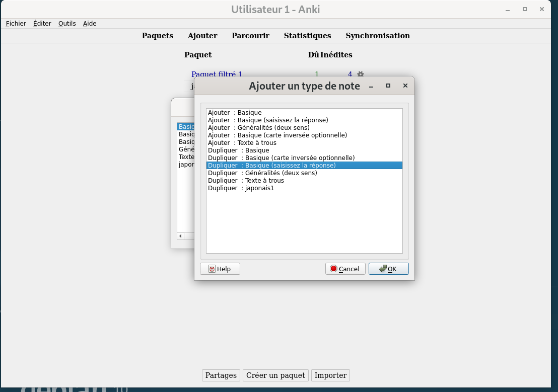Image resolution: width=558 pixels, height=392 pixels.
Task: Minimize the Ajouter un type de note dialog
Action: (371, 86)
